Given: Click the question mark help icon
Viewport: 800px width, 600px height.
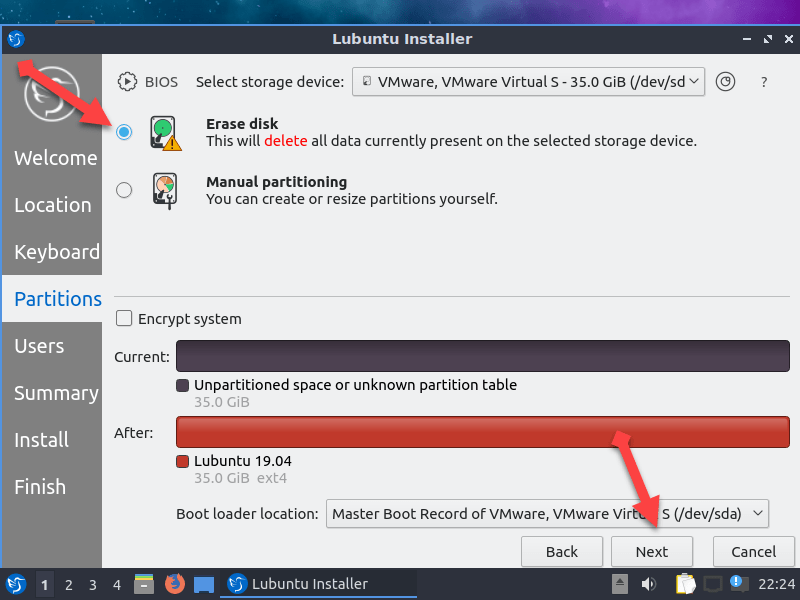Looking at the screenshot, I should [764, 82].
